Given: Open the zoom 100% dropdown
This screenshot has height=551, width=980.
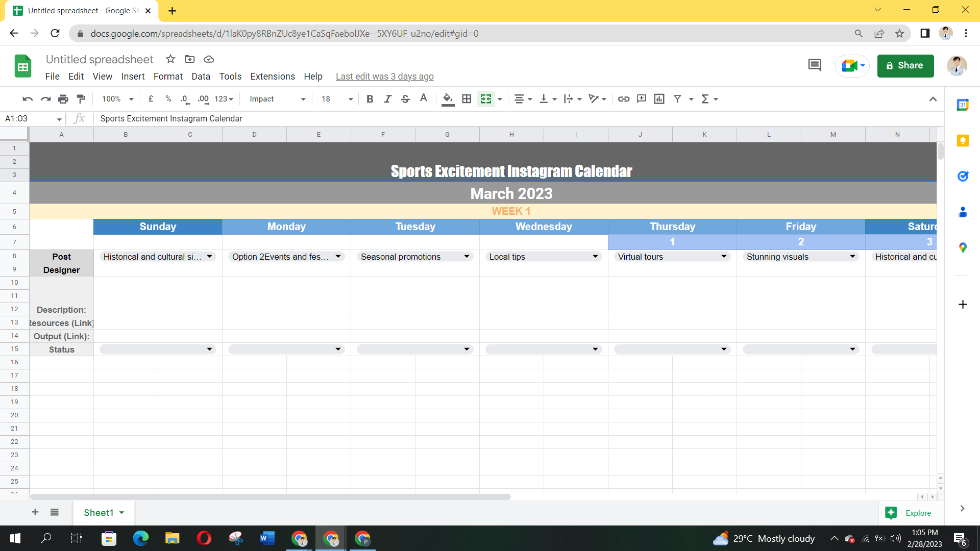Looking at the screenshot, I should pyautogui.click(x=117, y=99).
